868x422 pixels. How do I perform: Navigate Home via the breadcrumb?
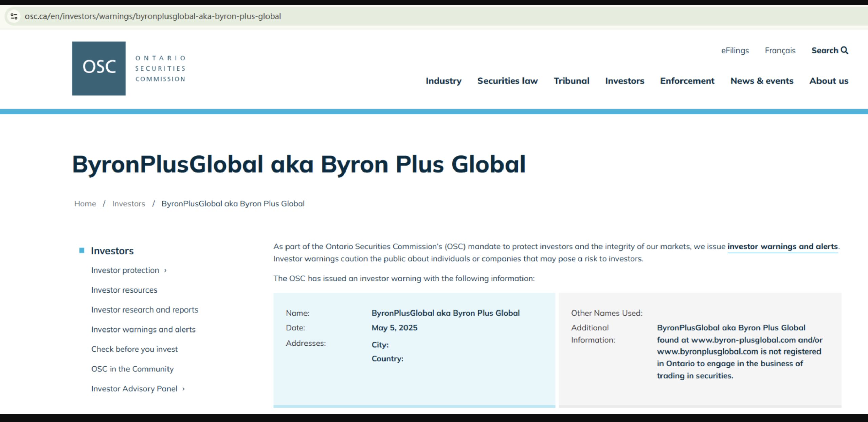(85, 203)
